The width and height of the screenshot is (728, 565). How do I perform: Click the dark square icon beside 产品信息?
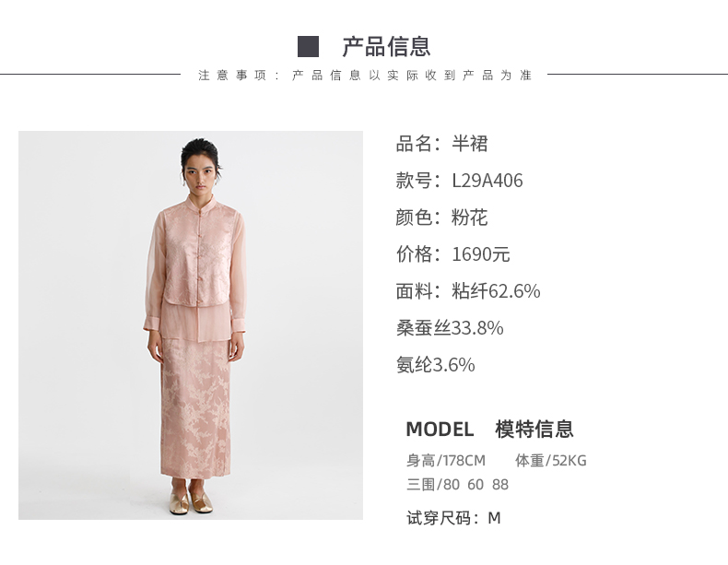(x=308, y=46)
